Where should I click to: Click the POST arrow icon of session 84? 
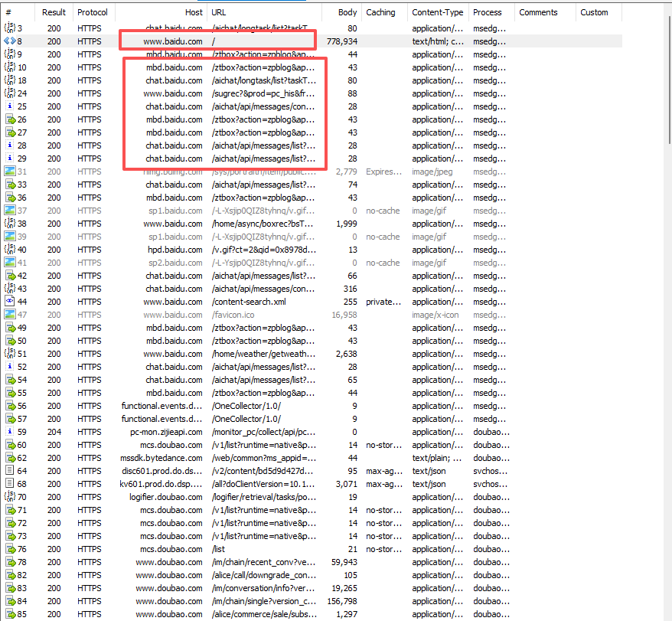[10, 601]
